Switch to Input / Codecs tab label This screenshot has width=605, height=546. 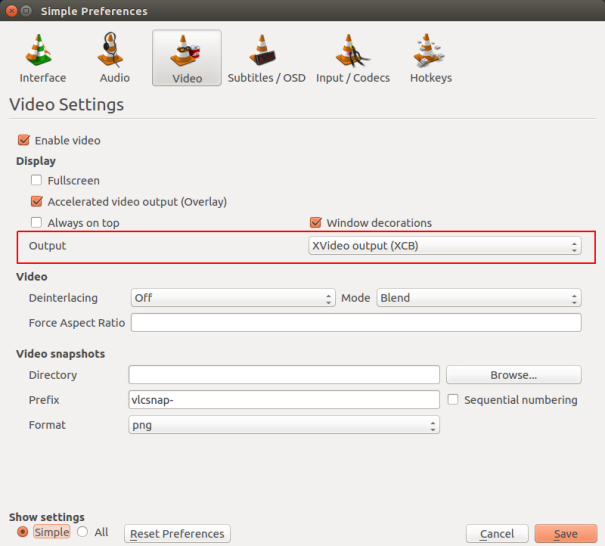353,78
